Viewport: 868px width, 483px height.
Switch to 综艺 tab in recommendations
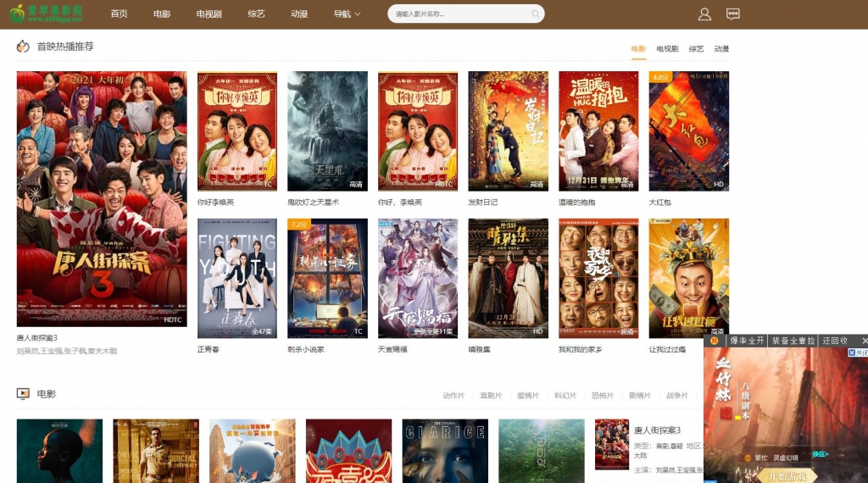tap(696, 48)
